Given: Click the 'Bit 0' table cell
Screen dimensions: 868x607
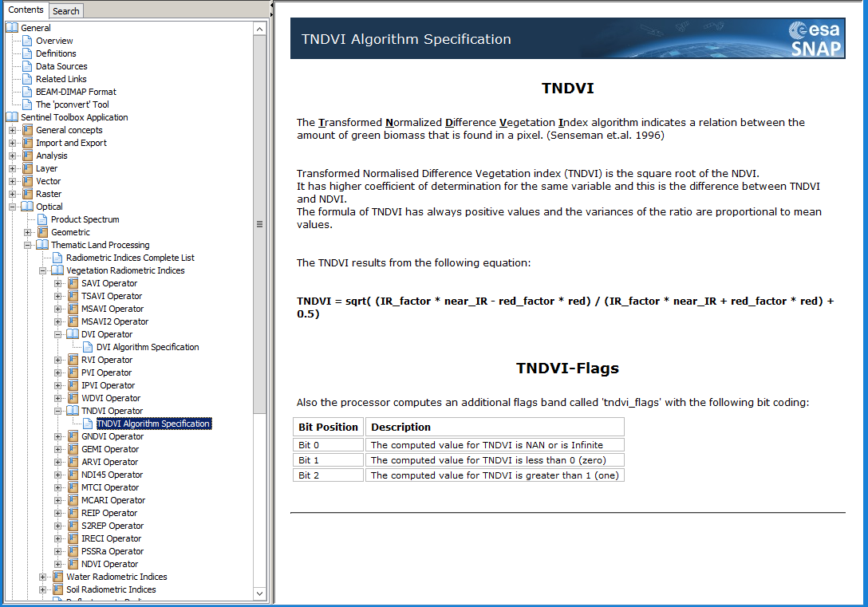Looking at the screenshot, I should 328,445.
